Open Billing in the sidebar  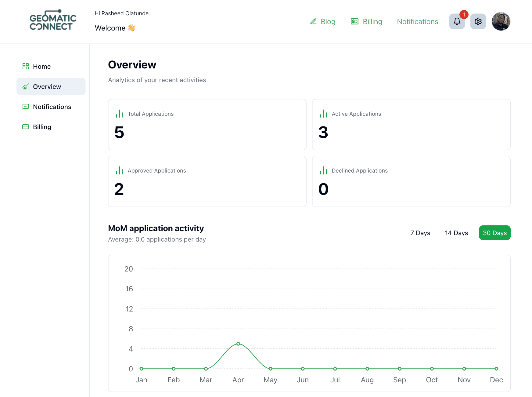point(42,127)
